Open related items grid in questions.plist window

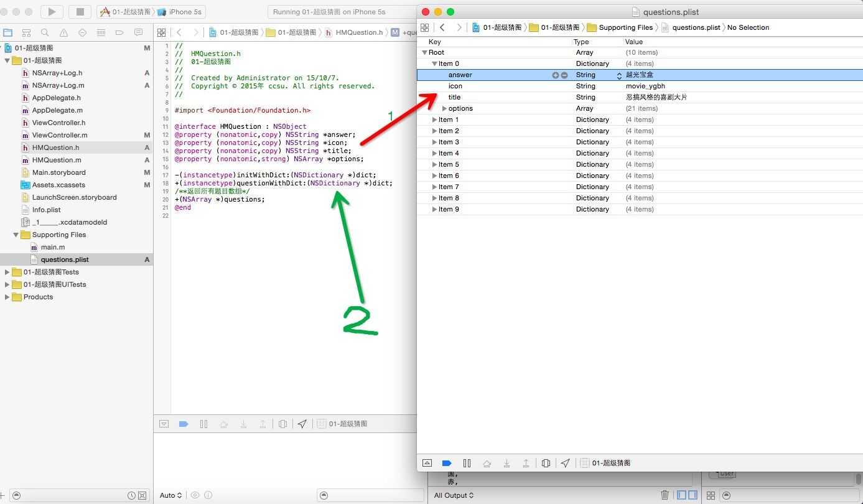425,27
